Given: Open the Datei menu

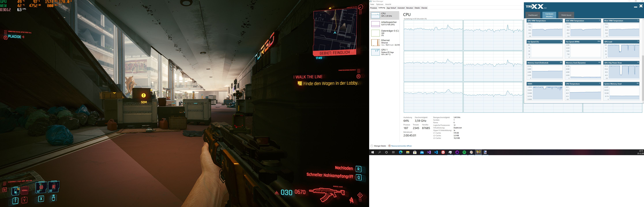Looking at the screenshot, I should pos(372,4).
